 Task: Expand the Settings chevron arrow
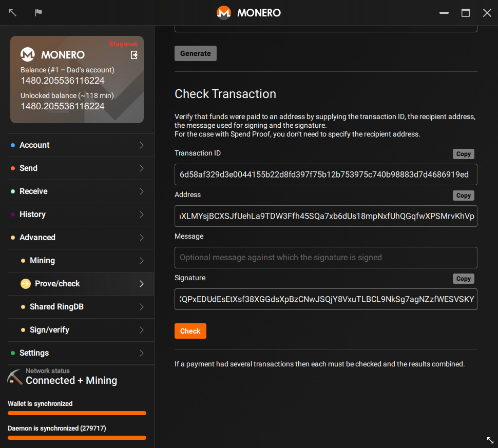coord(142,353)
